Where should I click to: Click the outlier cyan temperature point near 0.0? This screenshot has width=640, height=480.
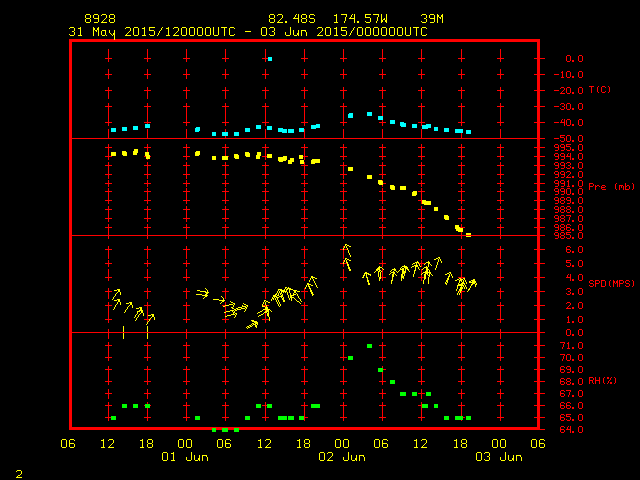point(270,59)
